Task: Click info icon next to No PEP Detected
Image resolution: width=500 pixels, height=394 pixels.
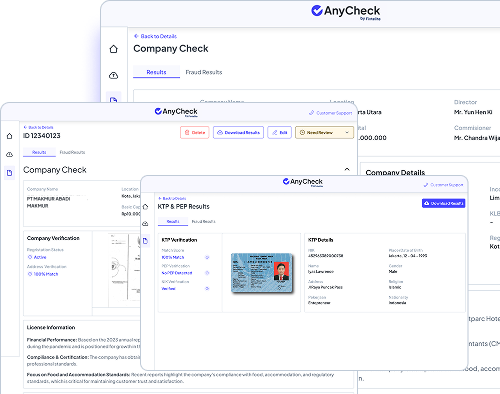Action: click(207, 273)
